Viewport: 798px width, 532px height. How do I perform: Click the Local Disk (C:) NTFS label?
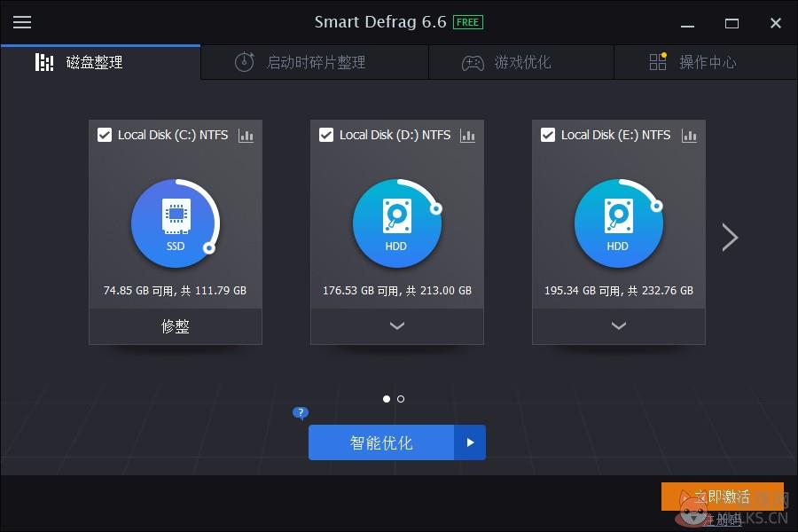point(173,135)
